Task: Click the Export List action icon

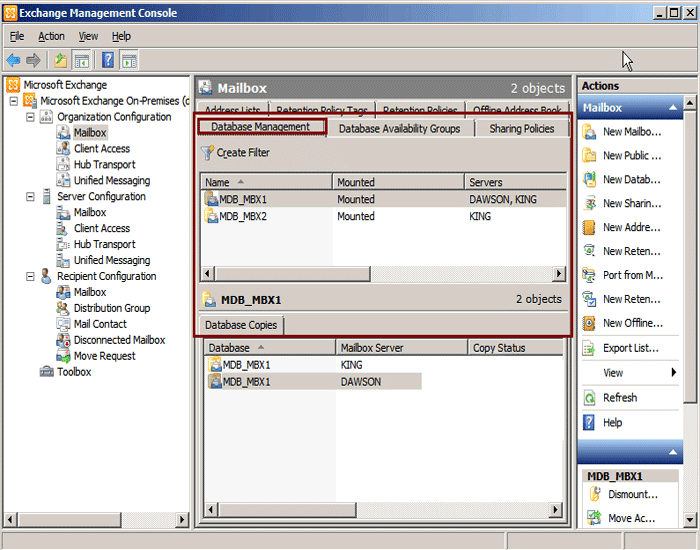Action: pyautogui.click(x=589, y=348)
